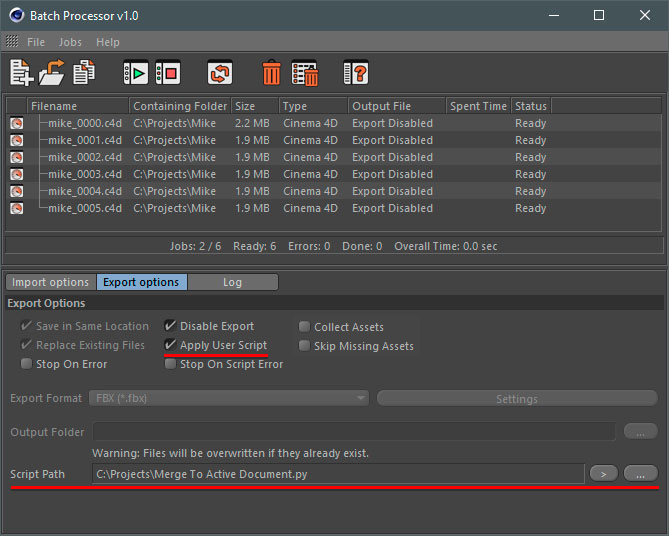Screen dimensions: 669x536
Task: Switch to the Log tab
Action: (x=233, y=282)
